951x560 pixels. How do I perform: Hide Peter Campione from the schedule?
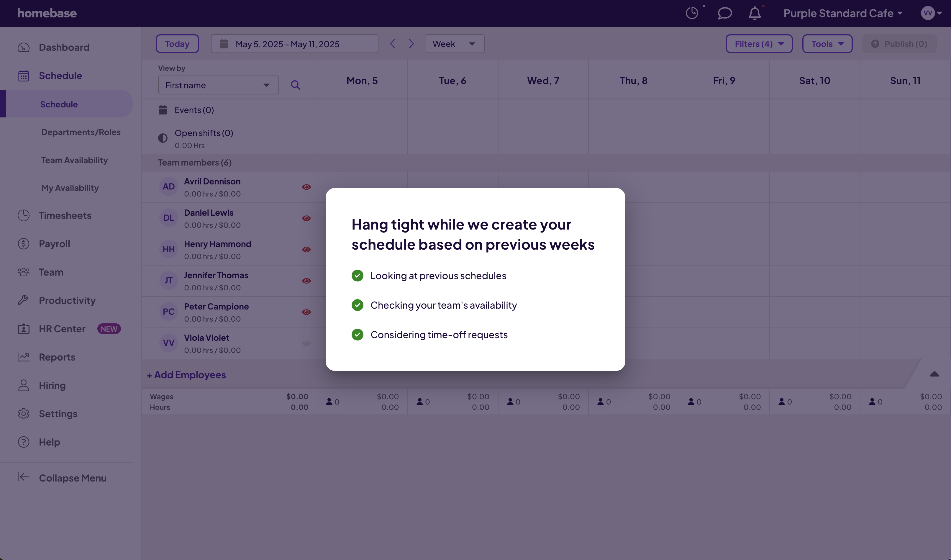tap(306, 312)
